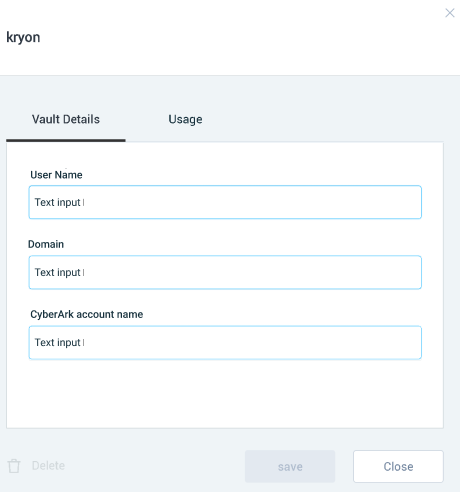Click the User Name field label
Image resolution: width=460 pixels, height=492 pixels.
click(56, 175)
